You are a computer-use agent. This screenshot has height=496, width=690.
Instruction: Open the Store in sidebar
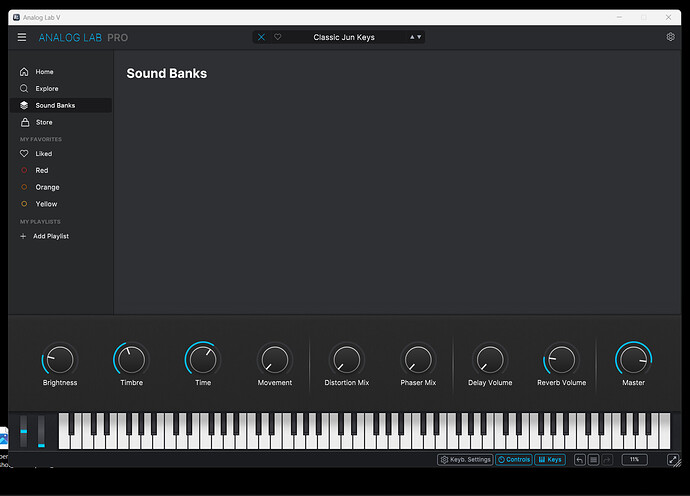[61, 122]
